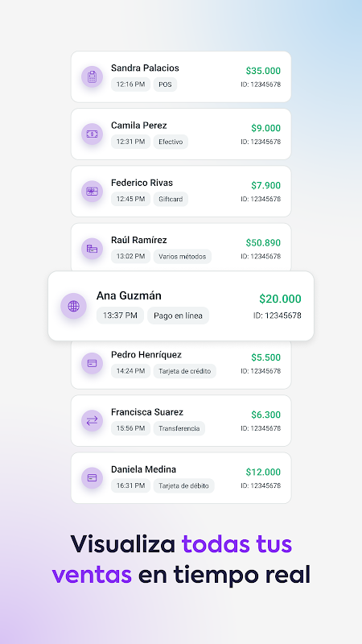
Task: Click the cash icon beside Camila Perez
Action: [x=92, y=134]
